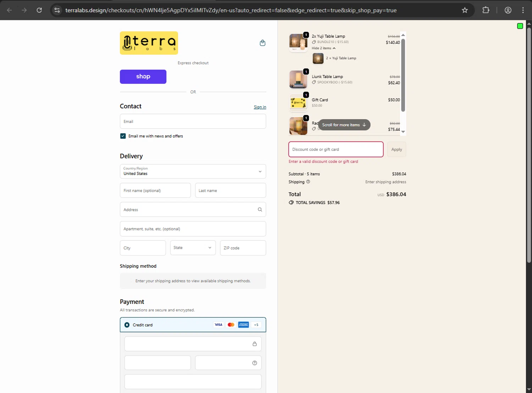Click the browser forward arrow
The image size is (532, 393).
24,10
